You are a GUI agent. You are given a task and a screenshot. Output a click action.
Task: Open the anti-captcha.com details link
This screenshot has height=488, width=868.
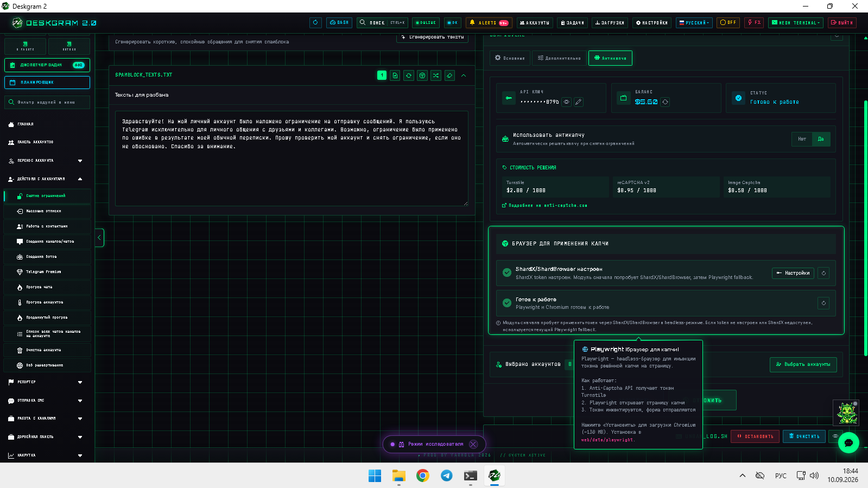point(545,206)
